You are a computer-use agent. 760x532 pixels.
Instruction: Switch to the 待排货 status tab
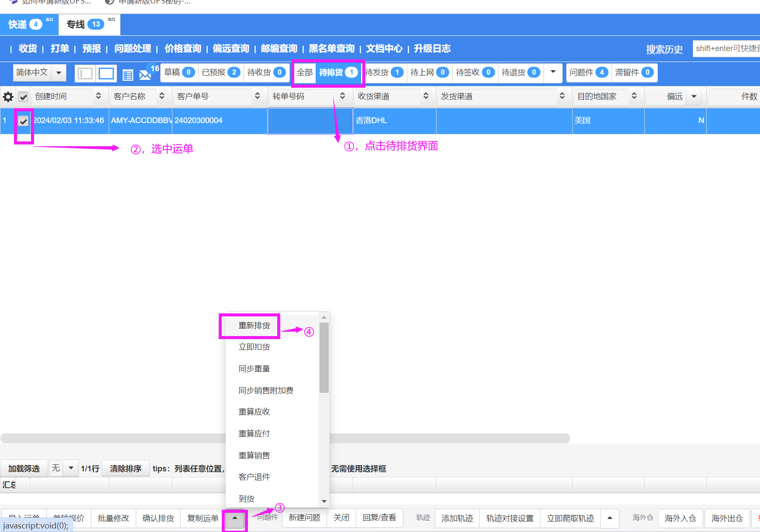pos(338,72)
